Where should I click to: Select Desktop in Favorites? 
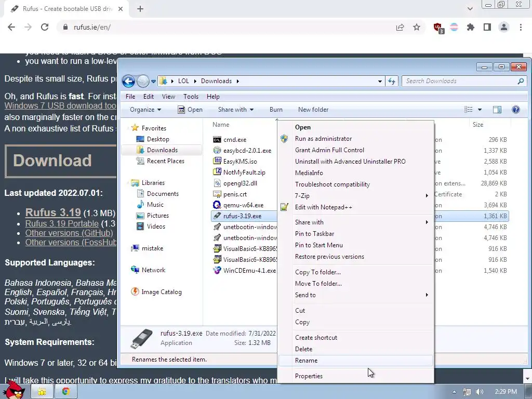tap(158, 139)
